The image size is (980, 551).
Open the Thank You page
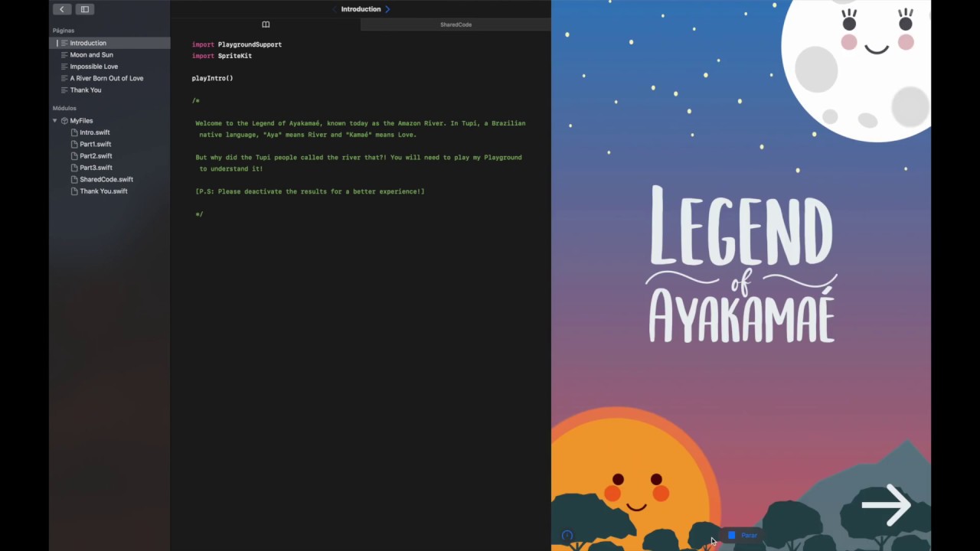[x=110, y=90]
